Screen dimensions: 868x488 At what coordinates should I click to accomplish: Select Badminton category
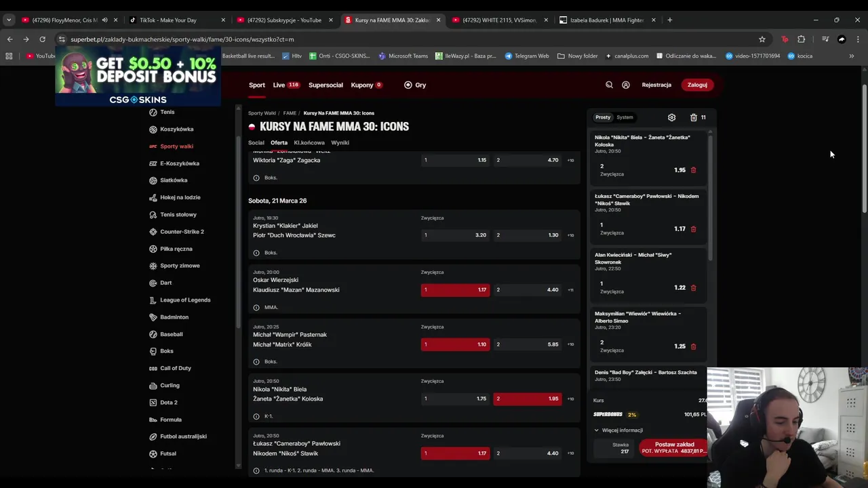[x=174, y=317]
